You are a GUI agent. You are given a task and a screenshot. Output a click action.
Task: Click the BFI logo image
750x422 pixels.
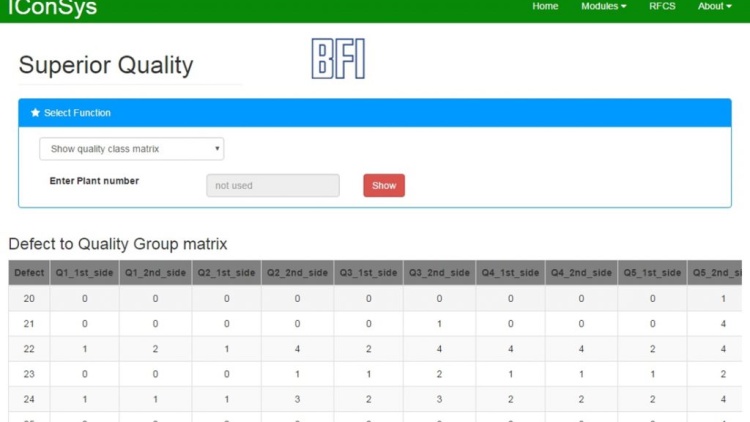click(x=338, y=59)
